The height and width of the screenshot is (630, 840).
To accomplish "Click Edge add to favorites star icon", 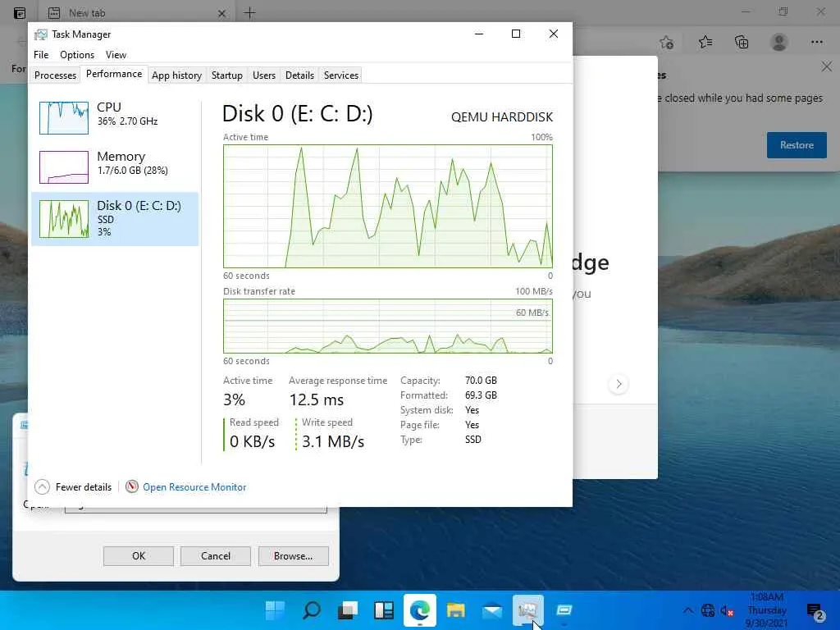I will point(666,42).
